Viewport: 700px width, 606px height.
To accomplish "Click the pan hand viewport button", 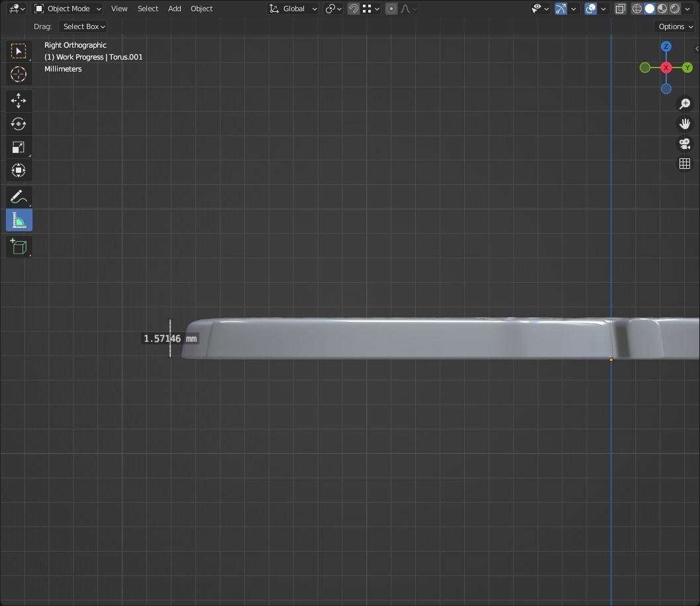I will [685, 124].
